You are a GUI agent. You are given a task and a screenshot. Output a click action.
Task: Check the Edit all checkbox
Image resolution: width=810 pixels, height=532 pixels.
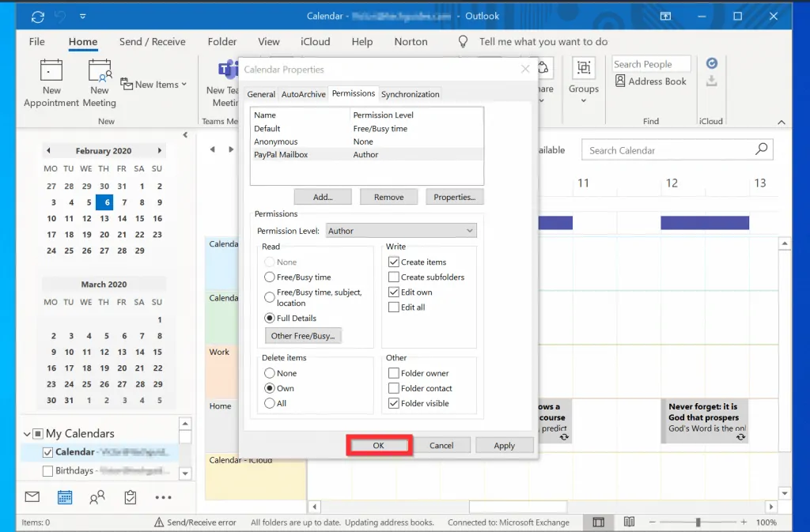click(x=394, y=308)
